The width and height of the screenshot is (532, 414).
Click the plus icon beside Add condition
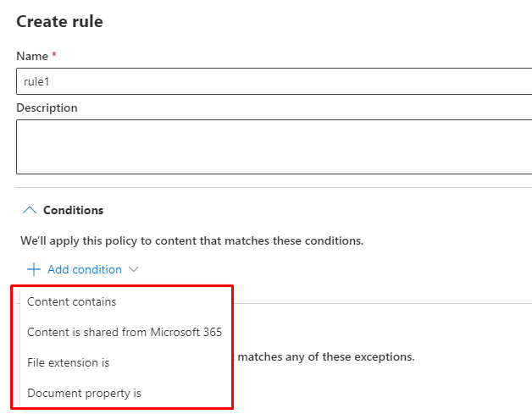34,269
